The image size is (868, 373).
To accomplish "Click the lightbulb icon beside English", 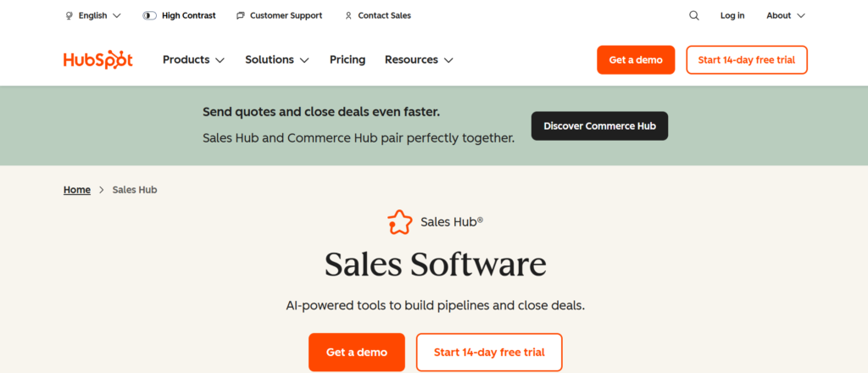I will point(69,15).
